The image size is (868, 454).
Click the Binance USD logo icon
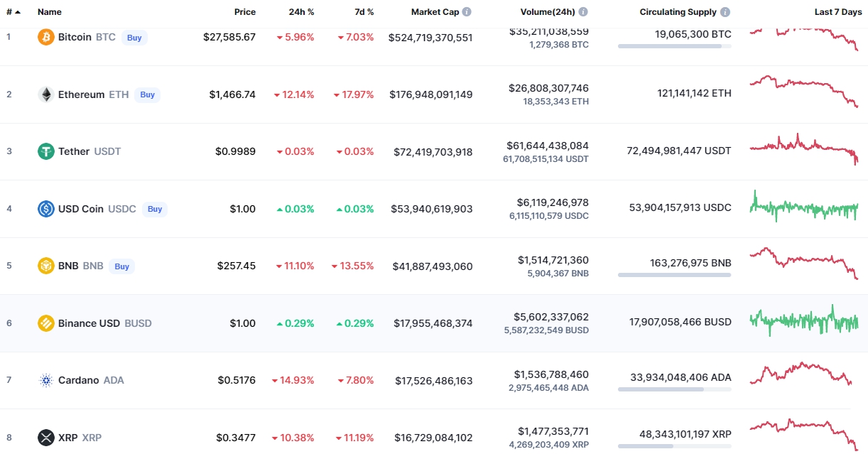point(46,323)
